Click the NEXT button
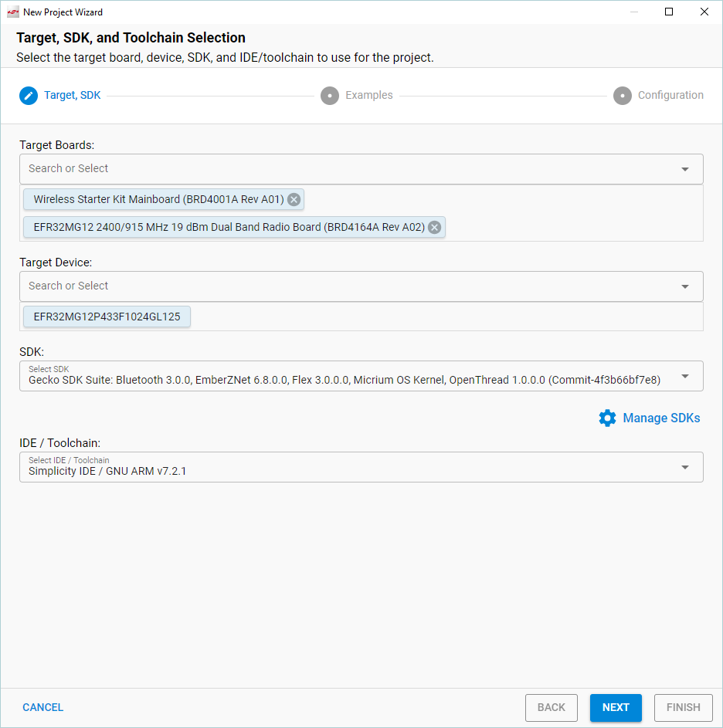This screenshot has height=728, width=723. (x=616, y=707)
